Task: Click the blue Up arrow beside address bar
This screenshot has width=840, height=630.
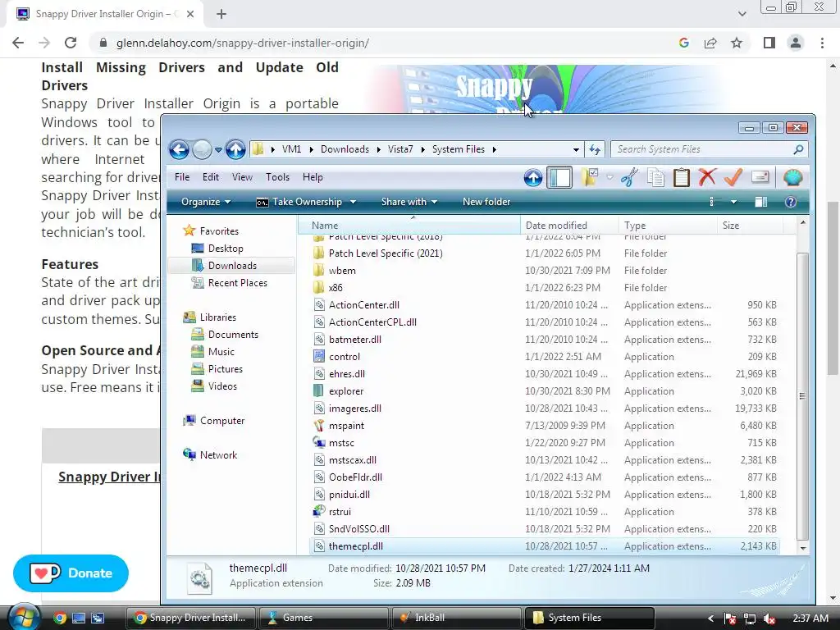Action: point(235,149)
